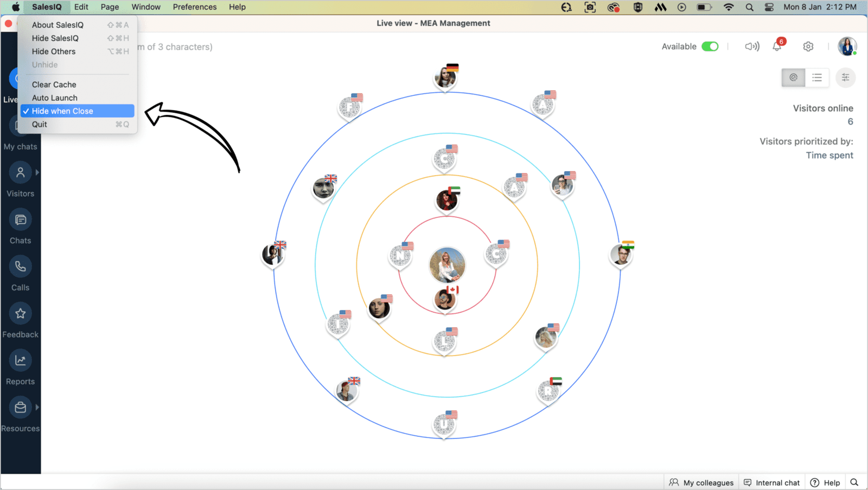
Task: Open the Chats sidebar section
Action: point(20,227)
